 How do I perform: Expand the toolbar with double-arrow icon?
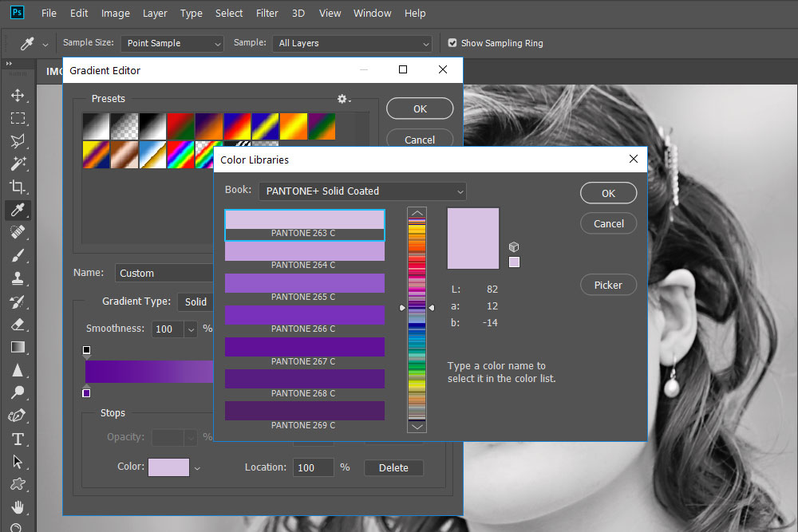pos(9,64)
